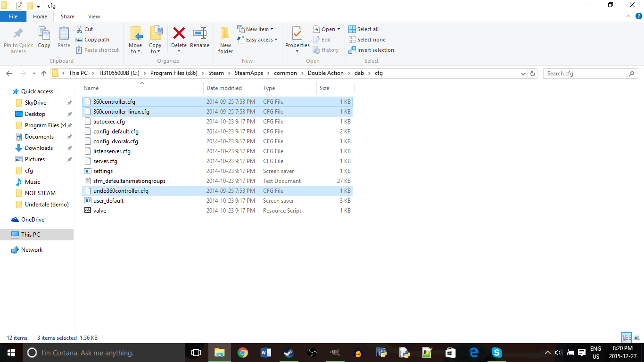The image size is (644, 362).
Task: Click Select none in ribbon
Action: point(367,40)
